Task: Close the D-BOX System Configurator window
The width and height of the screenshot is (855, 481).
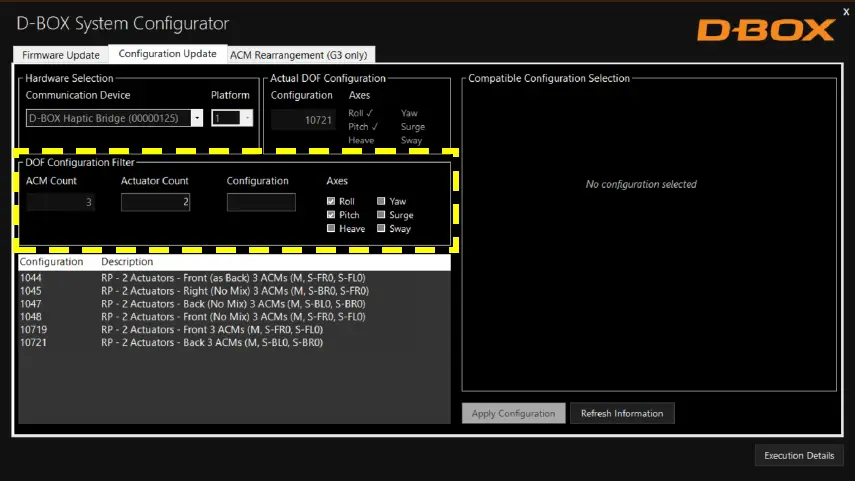Action: 846,11
